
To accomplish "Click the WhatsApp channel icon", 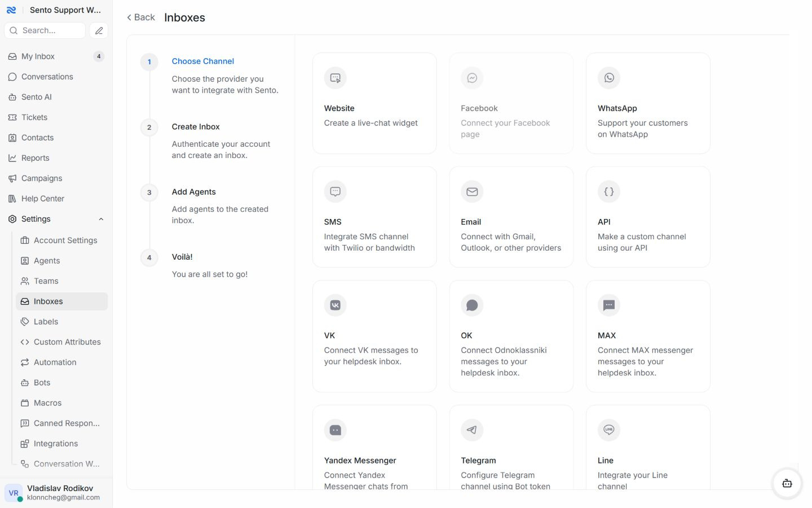I will click(x=609, y=78).
